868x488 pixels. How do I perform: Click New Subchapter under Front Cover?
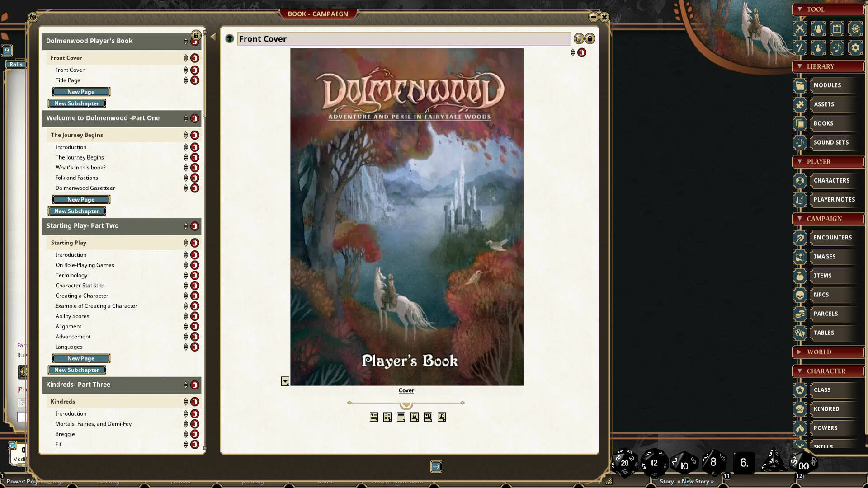76,103
